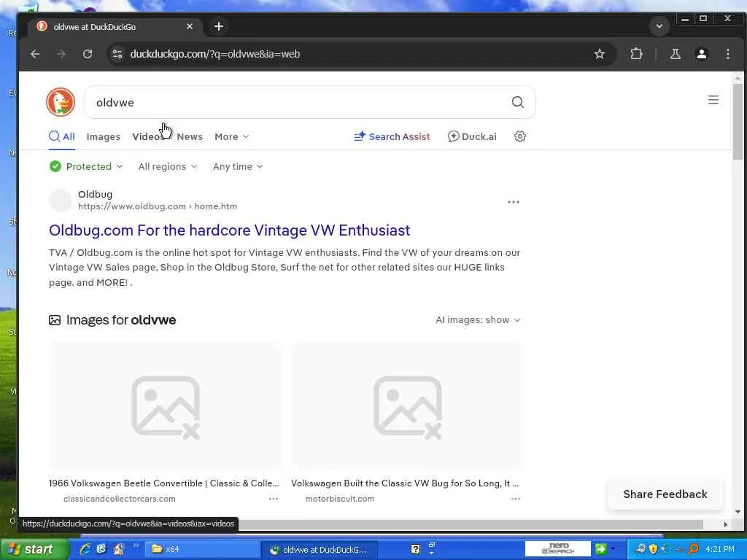Click the green Nero search arrow
Screen dimensions: 747x560
coord(601,549)
